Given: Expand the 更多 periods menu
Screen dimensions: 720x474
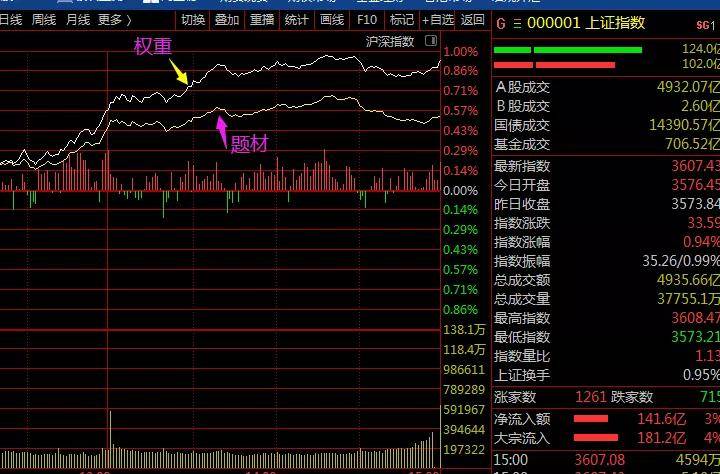Looking at the screenshot, I should (x=114, y=19).
